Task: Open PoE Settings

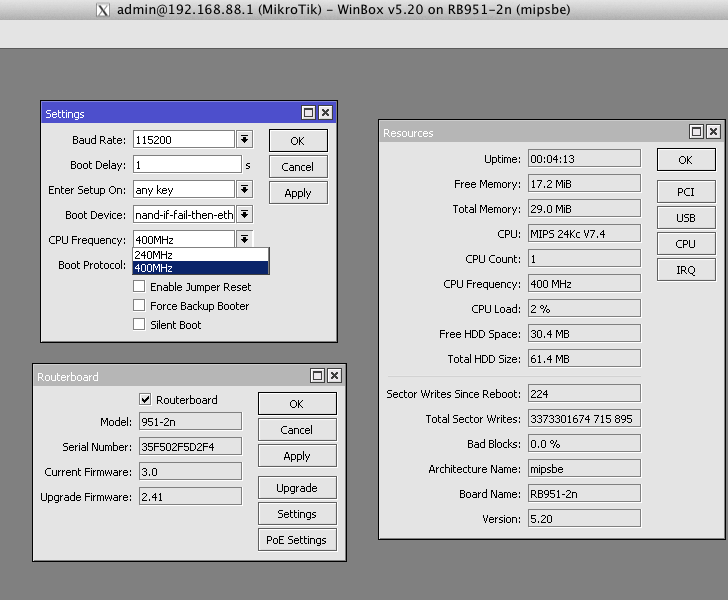Action: coord(297,540)
